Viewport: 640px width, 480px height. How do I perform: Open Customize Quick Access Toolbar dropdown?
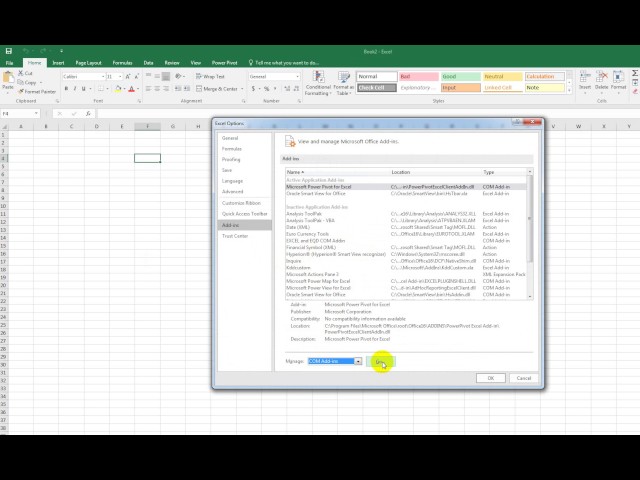(x=61, y=51)
